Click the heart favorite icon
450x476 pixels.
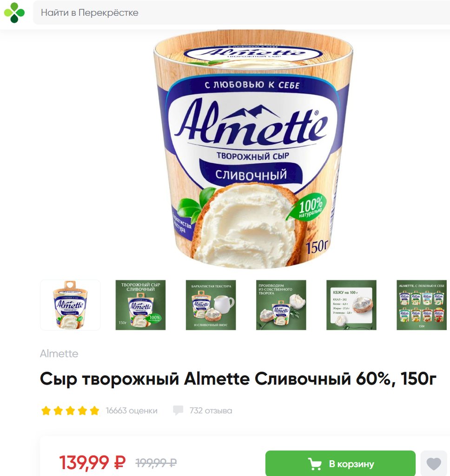[x=434, y=463]
